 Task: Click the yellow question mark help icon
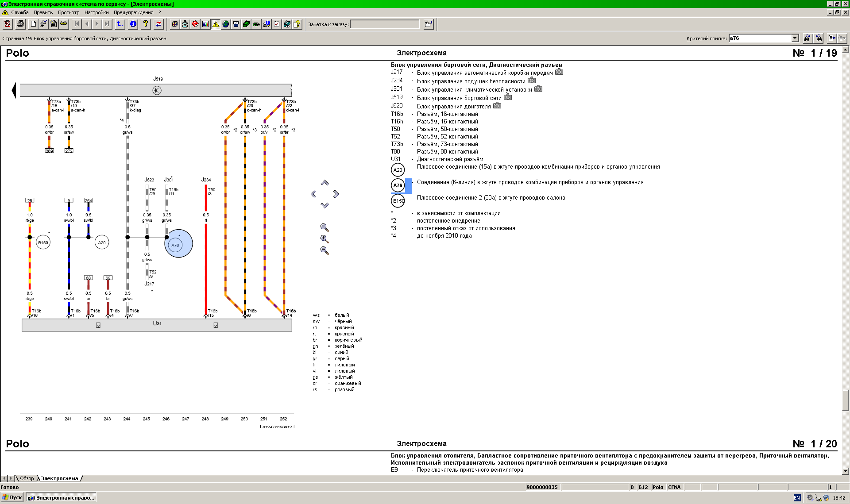click(146, 24)
